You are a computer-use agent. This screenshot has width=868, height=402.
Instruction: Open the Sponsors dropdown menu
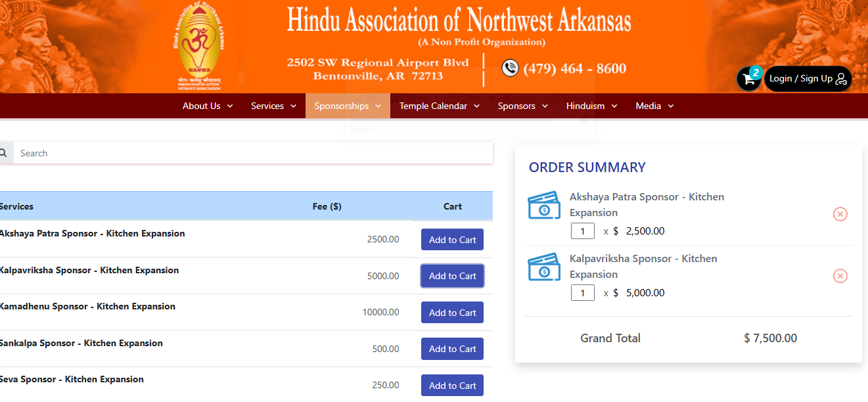pyautogui.click(x=523, y=106)
